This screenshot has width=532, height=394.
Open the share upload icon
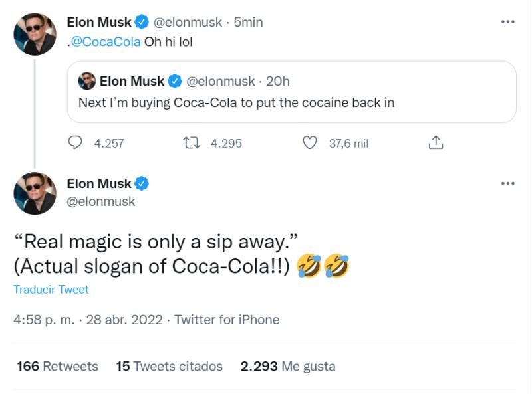435,142
